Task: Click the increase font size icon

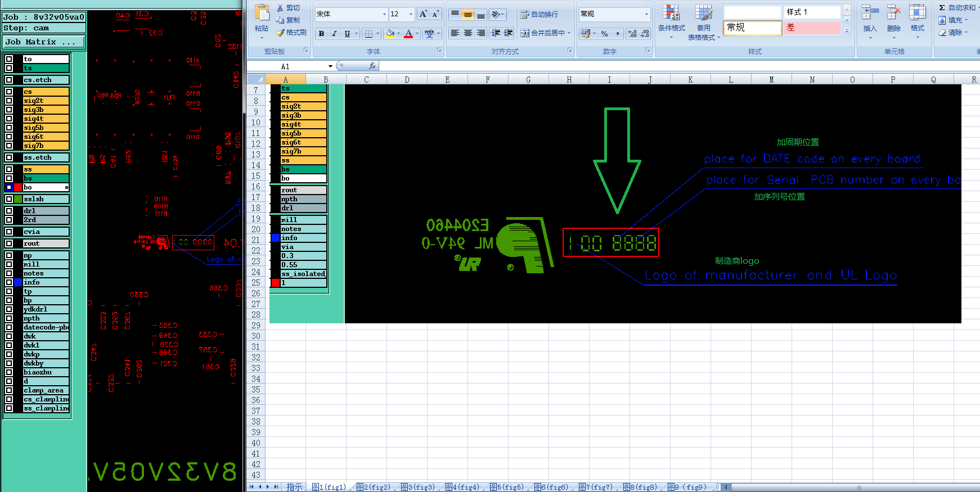Action: click(x=423, y=14)
